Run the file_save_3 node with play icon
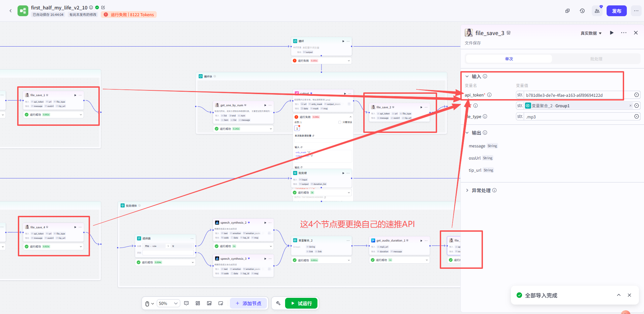The image size is (644, 314). tap(612, 33)
